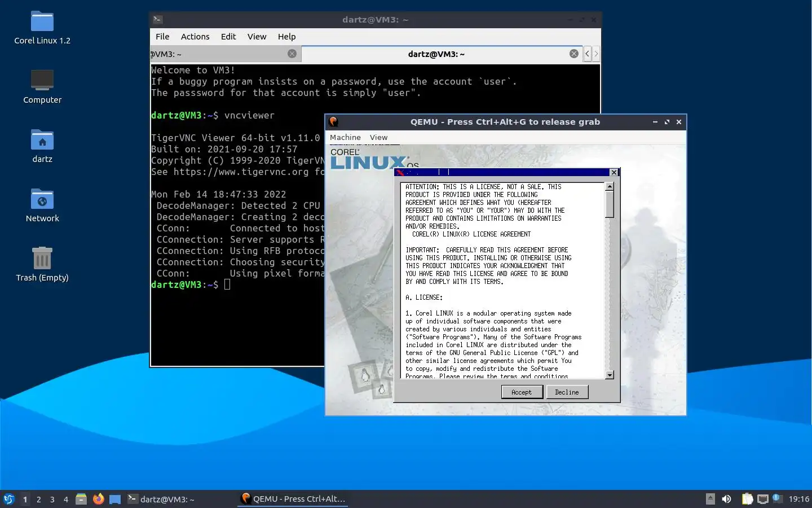Click 'COREL(R) LINUX(R) LICENSE AGREEMENT' line
This screenshot has height=508, width=812.
coord(471,234)
